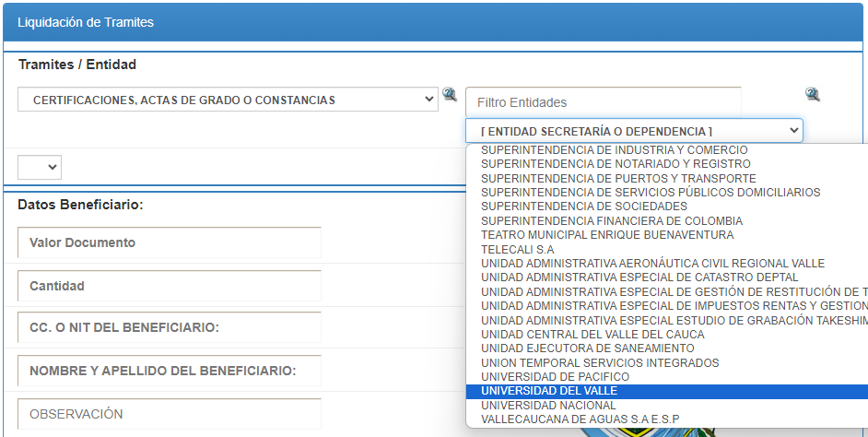Click the Valor Documento input field

[x=170, y=242]
